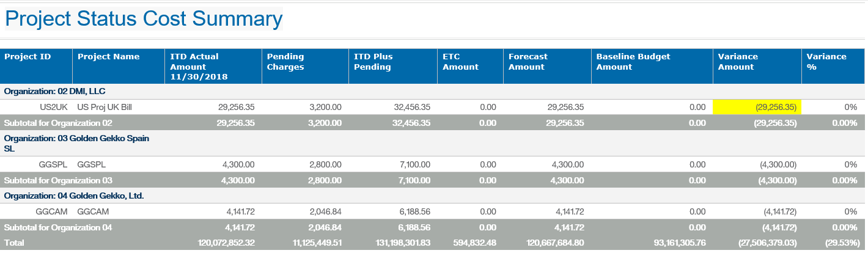Select the Pending Charges column header
Screen dimensions: 868x253
tap(285, 62)
